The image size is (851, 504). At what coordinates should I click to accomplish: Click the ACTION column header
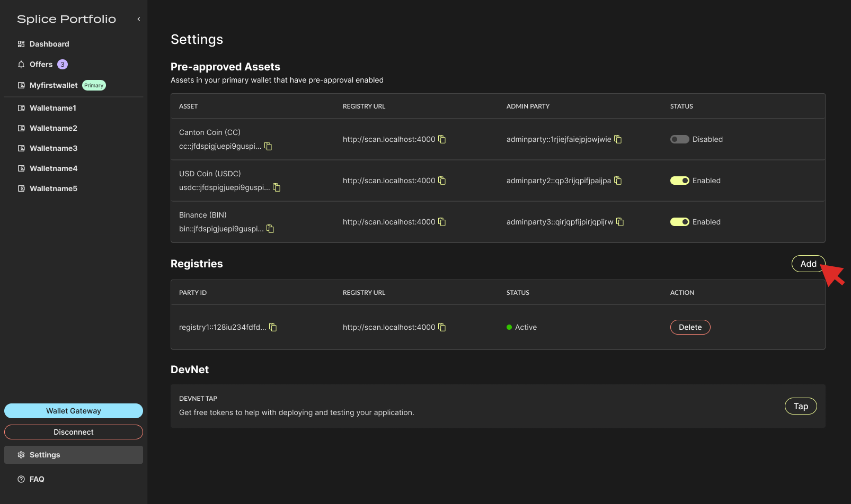click(682, 293)
